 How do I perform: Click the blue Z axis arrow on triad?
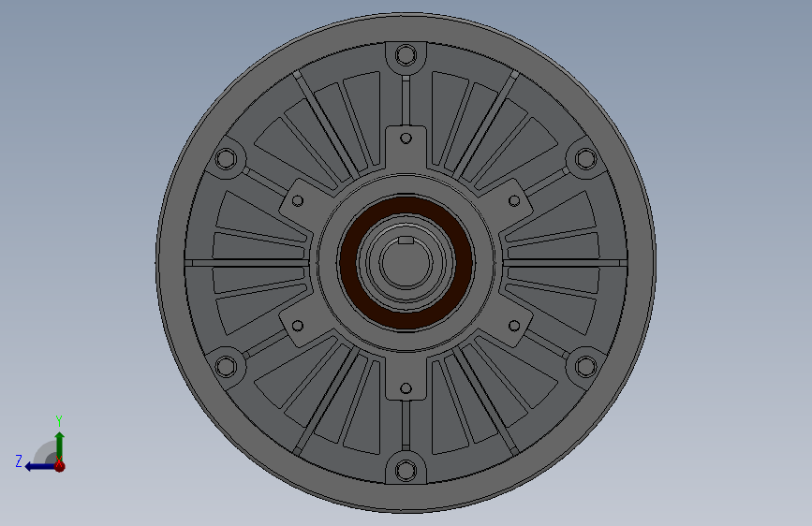pos(39,467)
